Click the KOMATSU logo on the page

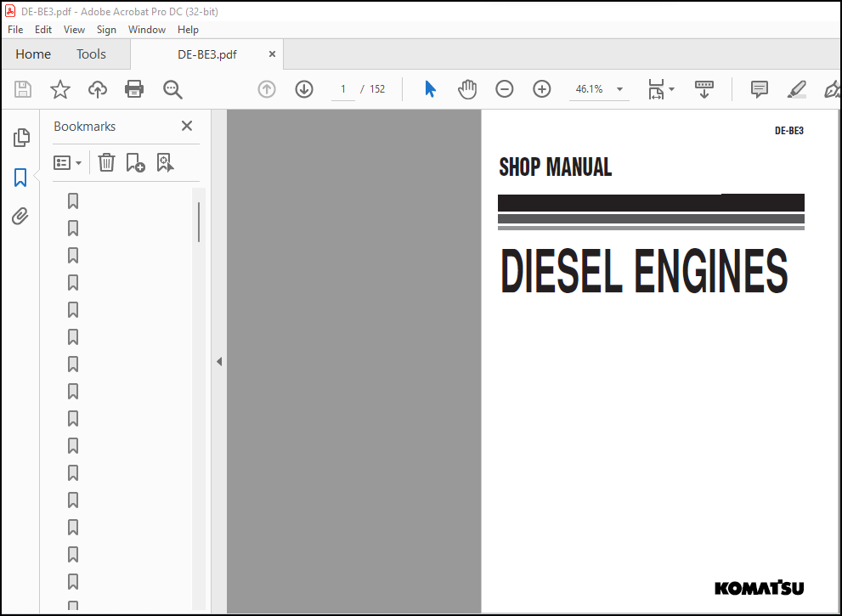click(760, 587)
